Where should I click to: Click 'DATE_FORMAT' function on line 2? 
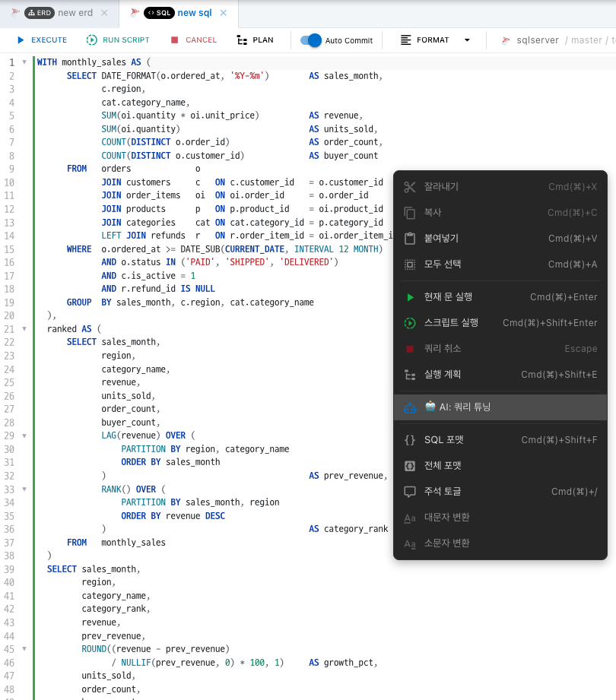[129, 76]
